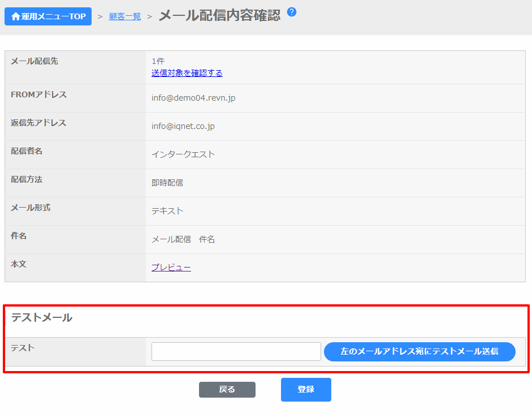Click the メール配信先 row label
The image size is (532, 418).
(34, 61)
